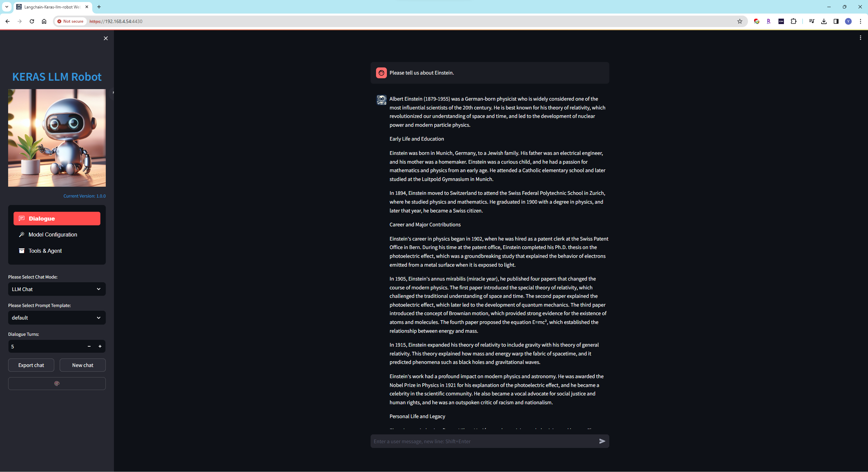The image size is (868, 472).
Task: Click the New chat button icon
Action: point(82,365)
